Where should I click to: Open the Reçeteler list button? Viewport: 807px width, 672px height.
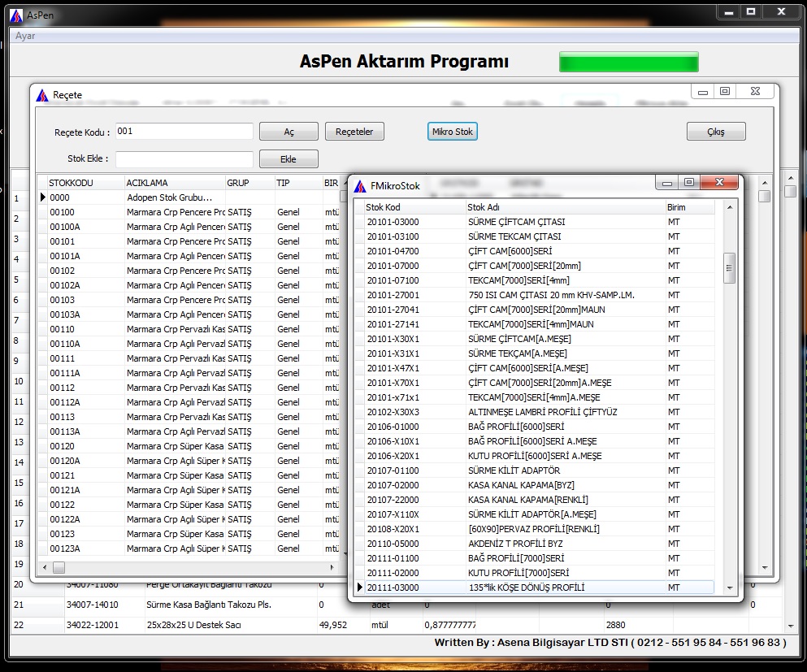[x=354, y=131]
